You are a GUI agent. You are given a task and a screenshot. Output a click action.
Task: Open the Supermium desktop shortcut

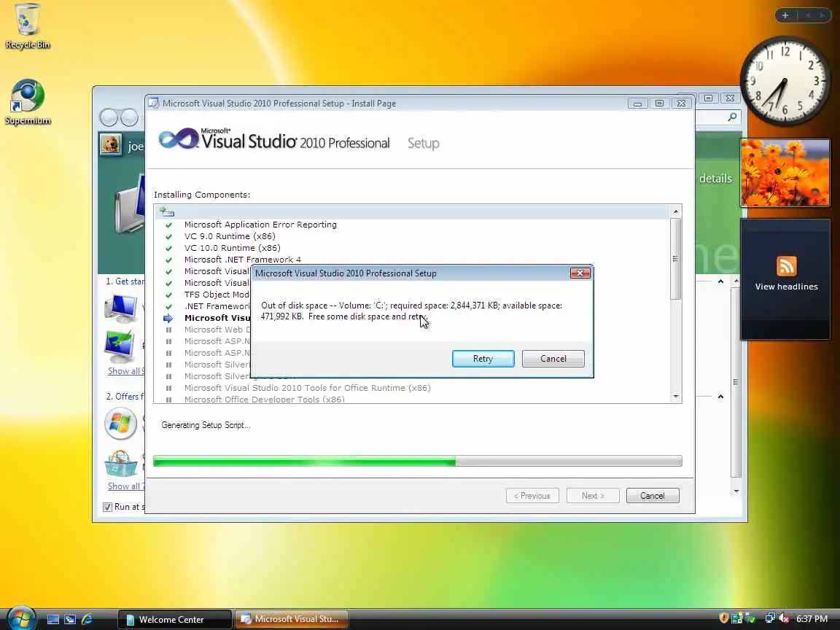point(27,103)
